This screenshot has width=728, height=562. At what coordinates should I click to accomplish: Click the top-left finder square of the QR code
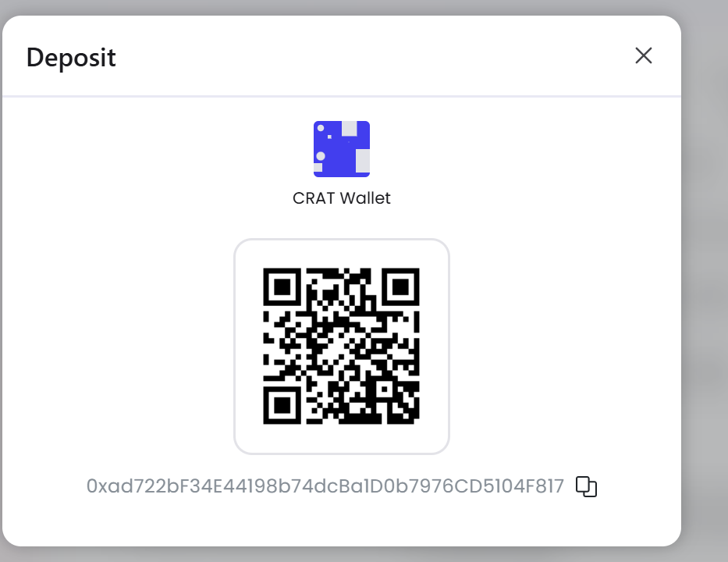point(282,286)
